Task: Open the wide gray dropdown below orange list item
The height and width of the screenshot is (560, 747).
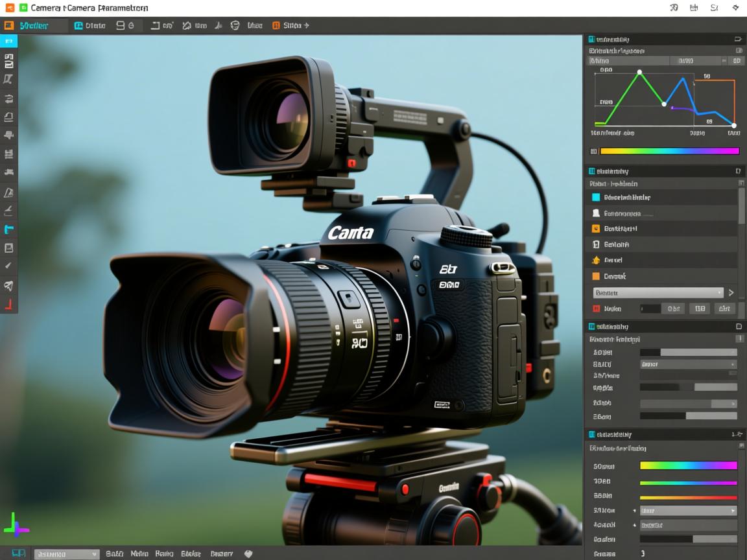Action: click(658, 292)
